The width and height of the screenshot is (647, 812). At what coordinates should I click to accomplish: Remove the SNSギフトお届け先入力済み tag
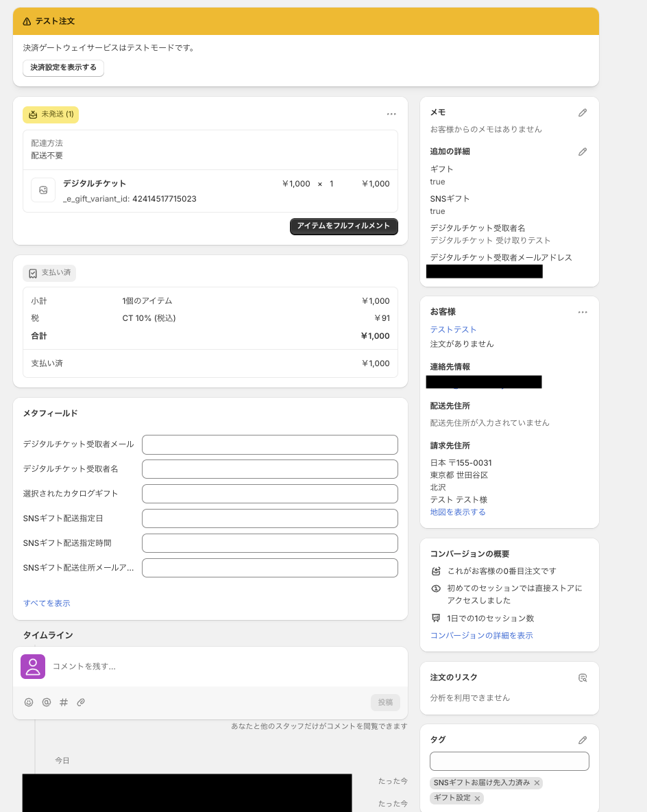tap(537, 783)
